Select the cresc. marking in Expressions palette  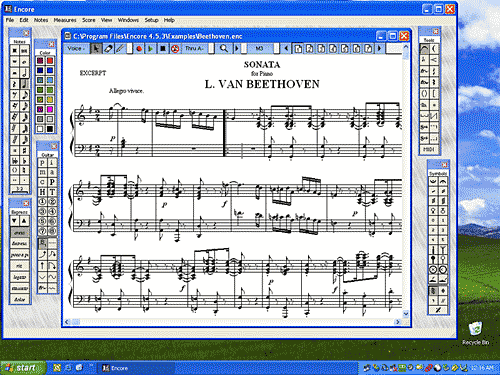[19, 232]
